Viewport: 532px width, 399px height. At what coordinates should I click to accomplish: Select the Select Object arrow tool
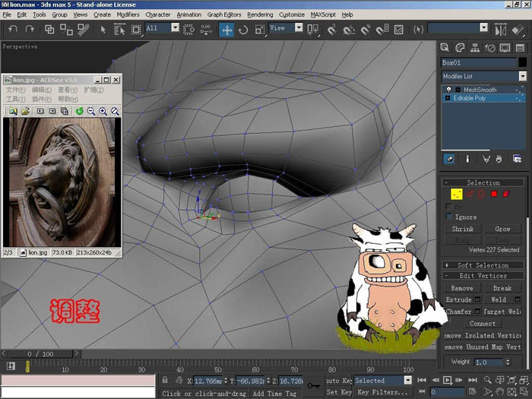click(x=103, y=30)
